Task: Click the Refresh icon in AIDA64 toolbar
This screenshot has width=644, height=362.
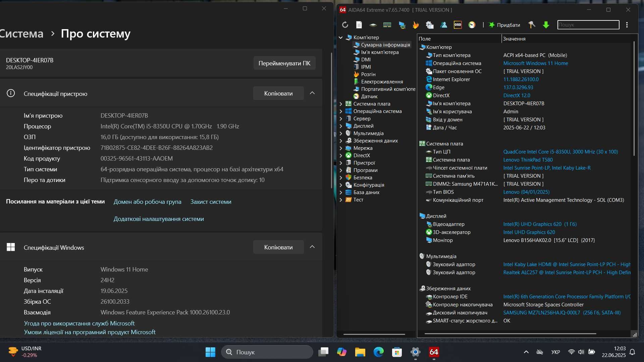Action: pos(345,25)
